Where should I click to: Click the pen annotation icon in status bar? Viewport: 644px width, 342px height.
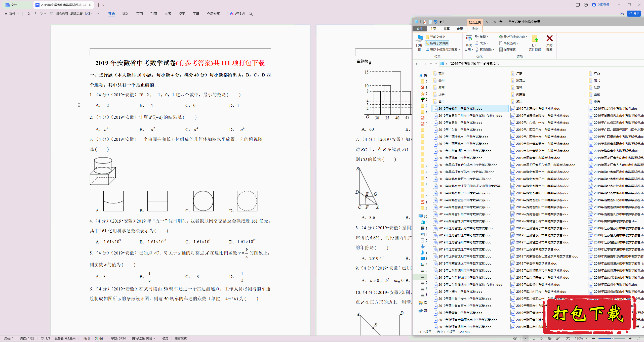pyautogui.click(x=558, y=338)
